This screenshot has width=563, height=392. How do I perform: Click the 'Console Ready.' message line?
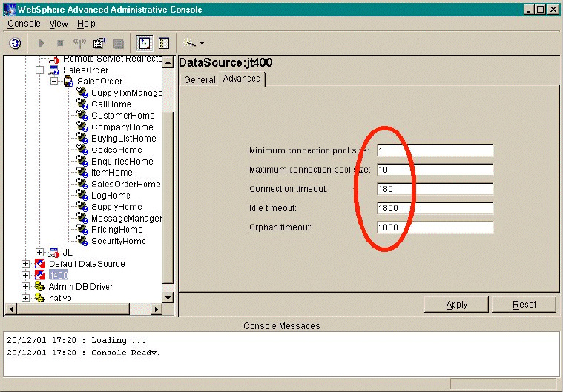pos(83,353)
